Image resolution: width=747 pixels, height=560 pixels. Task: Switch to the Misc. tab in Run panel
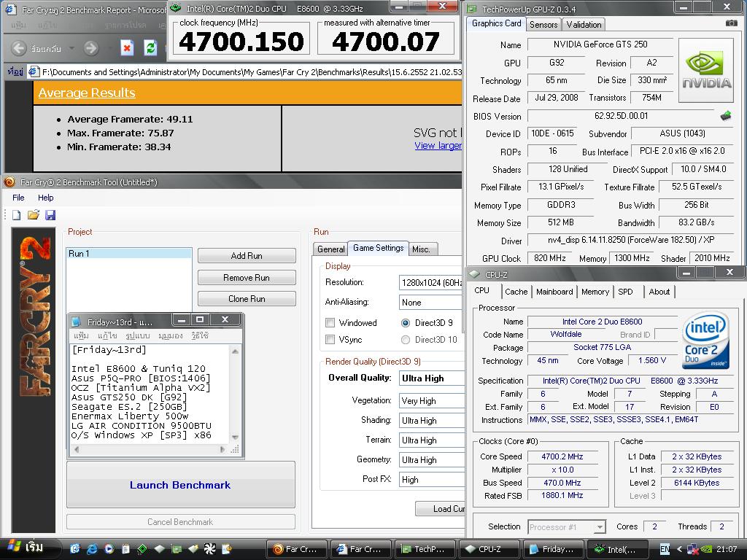[421, 249]
